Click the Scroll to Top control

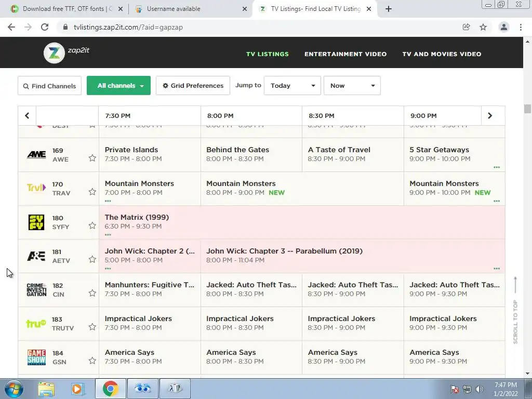(515, 311)
